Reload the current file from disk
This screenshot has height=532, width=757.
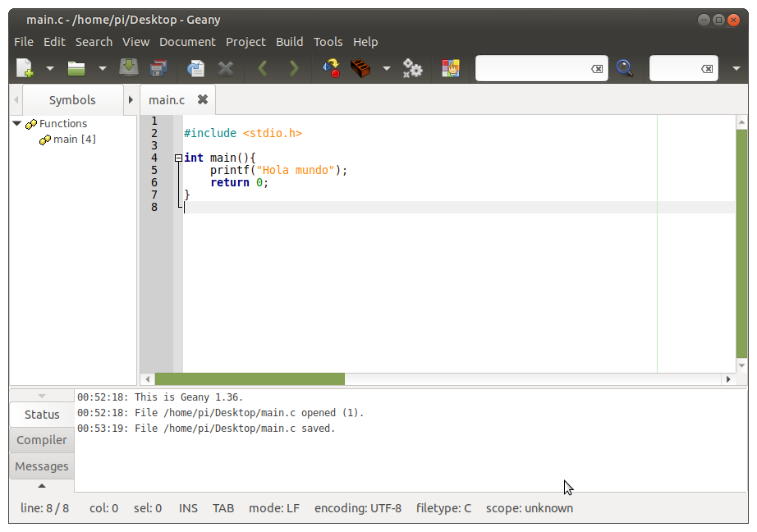pos(196,68)
